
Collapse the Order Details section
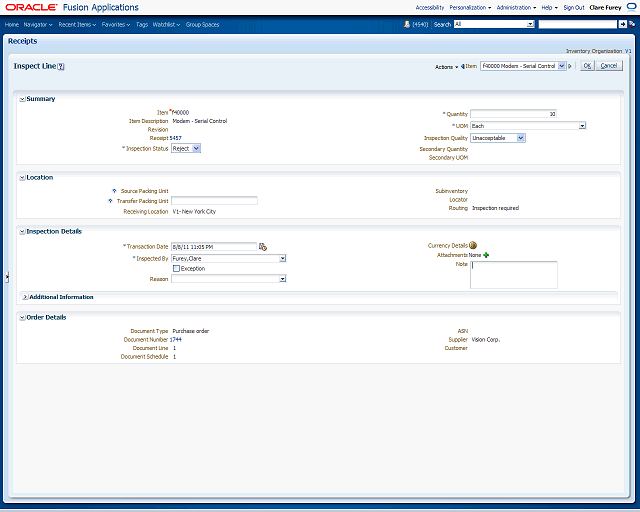pyautogui.click(x=22, y=318)
